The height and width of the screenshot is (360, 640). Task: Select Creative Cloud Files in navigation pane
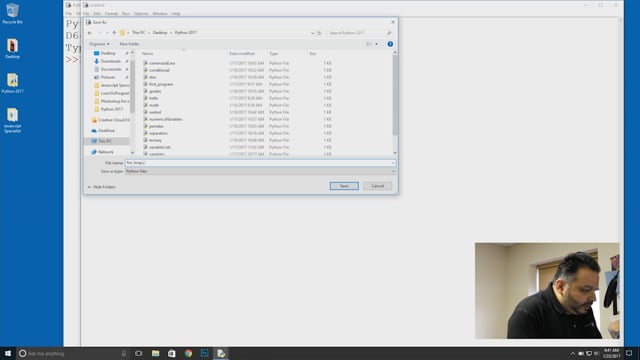pyautogui.click(x=110, y=120)
